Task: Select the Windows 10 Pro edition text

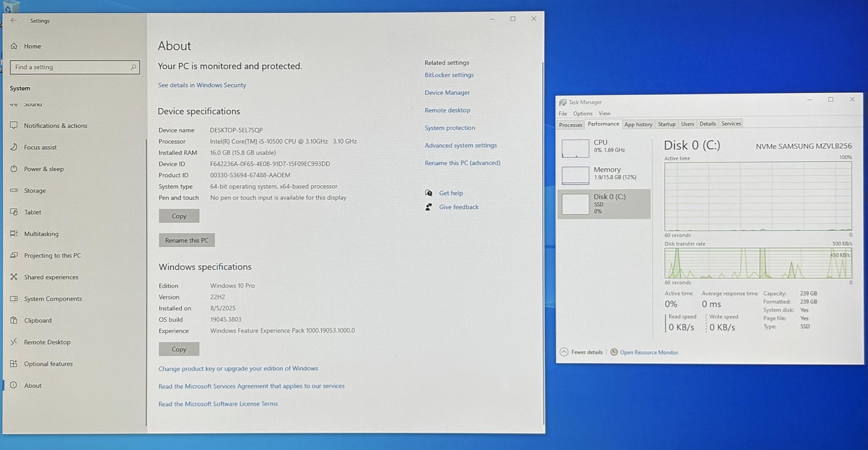Action: coord(232,286)
